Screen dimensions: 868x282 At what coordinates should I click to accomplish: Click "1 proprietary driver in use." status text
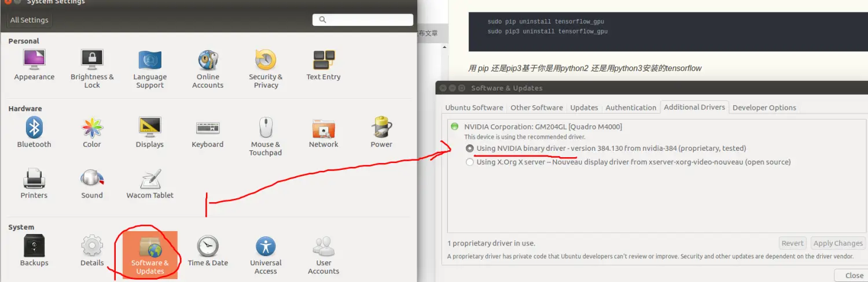pos(491,243)
